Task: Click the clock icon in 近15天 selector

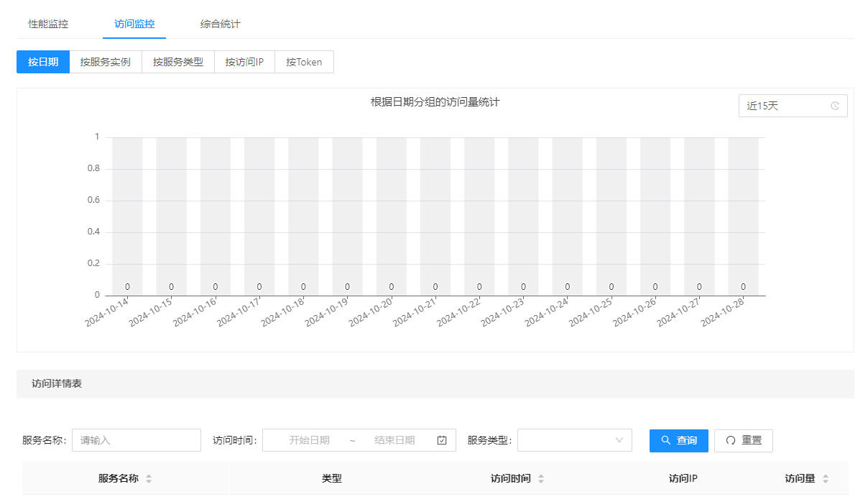Action: pyautogui.click(x=835, y=106)
